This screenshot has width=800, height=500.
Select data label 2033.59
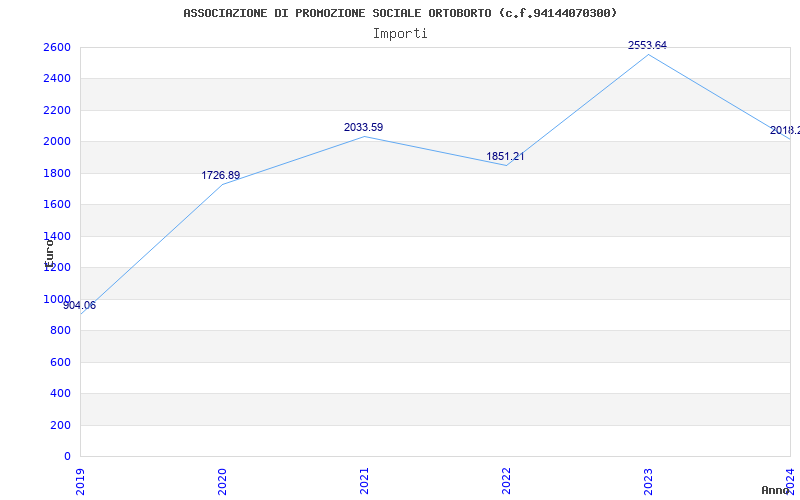(x=363, y=128)
